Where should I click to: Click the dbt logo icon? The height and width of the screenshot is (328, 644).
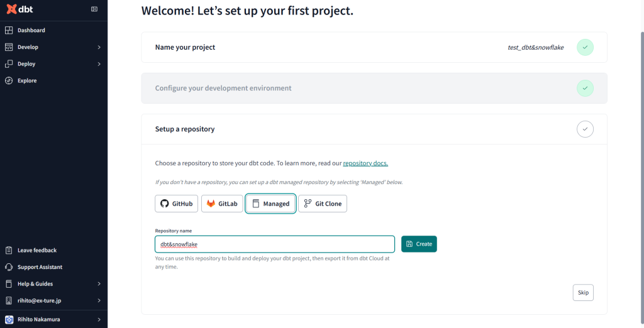click(11, 9)
